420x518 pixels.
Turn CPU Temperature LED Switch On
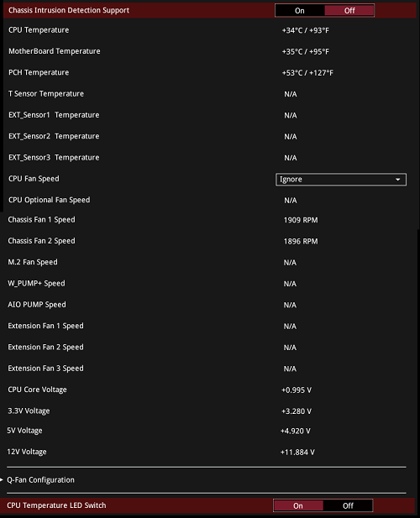[298, 505]
